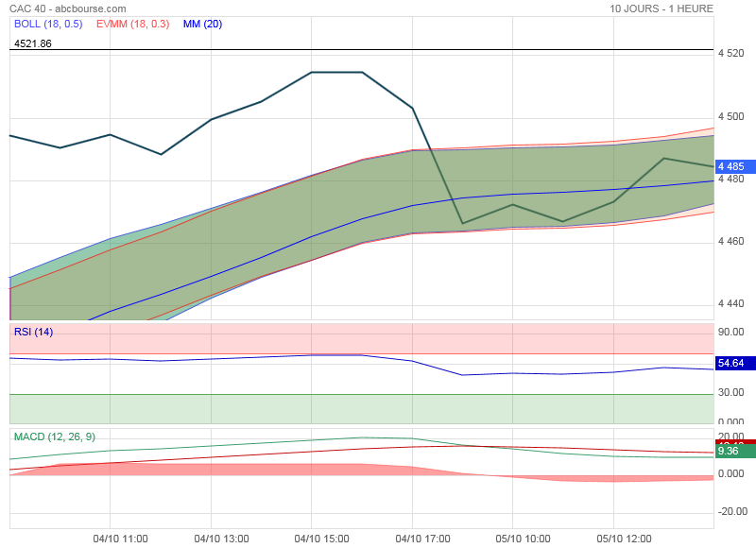The width and height of the screenshot is (756, 548).
Task: Click the 04/10 13:00 time axis marker
Action: [221, 539]
